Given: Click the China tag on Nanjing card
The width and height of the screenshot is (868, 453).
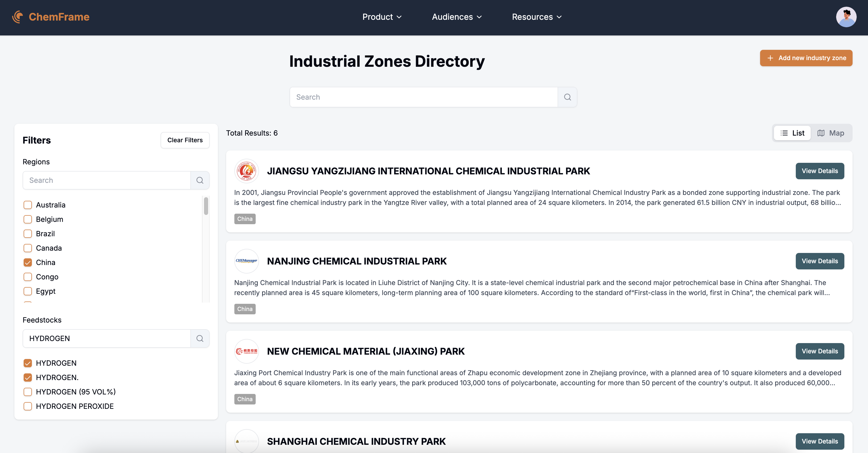Looking at the screenshot, I should (245, 309).
